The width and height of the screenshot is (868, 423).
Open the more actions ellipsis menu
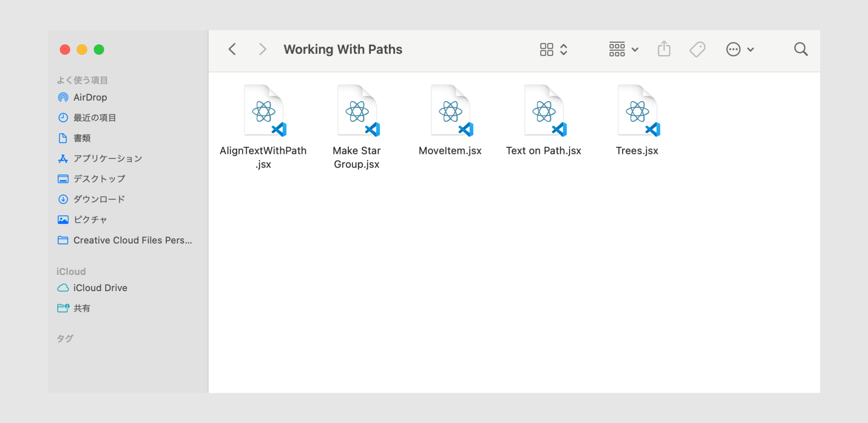740,49
